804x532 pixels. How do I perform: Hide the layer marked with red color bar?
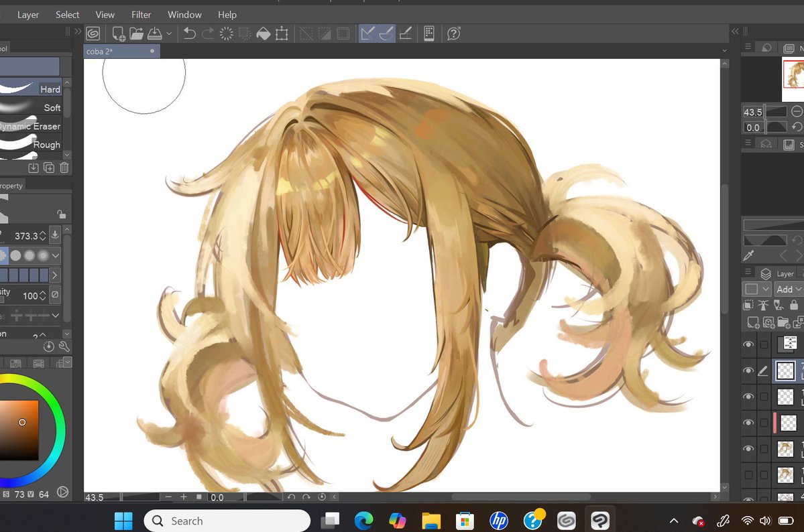tap(748, 423)
